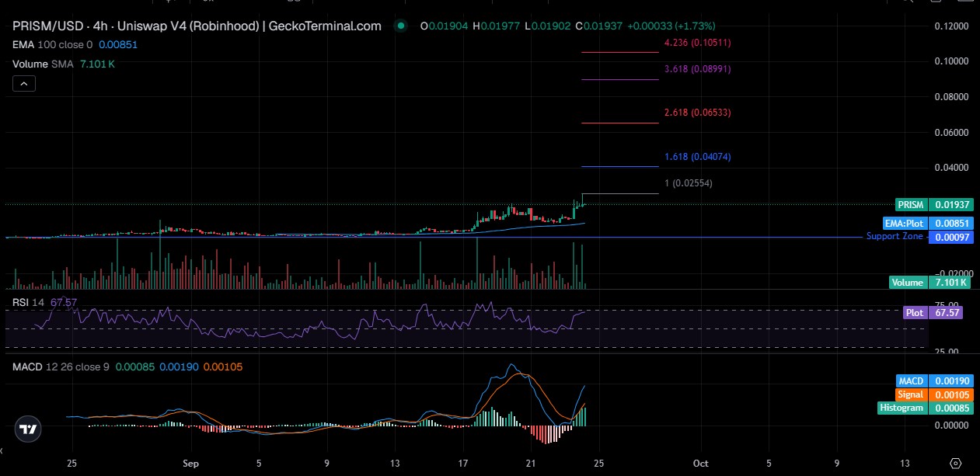Select the PRISM/USD symbol title in the legend
980x476 pixels.
click(197, 26)
